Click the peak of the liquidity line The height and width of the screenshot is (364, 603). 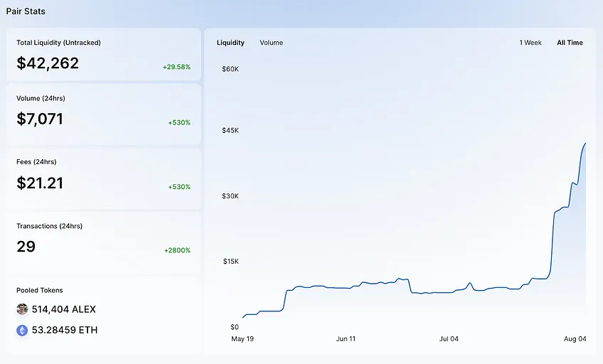pos(585,144)
